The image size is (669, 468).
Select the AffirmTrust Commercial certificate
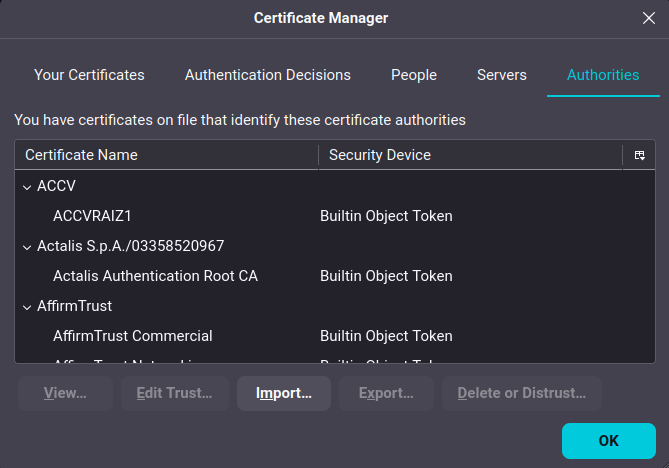point(132,336)
